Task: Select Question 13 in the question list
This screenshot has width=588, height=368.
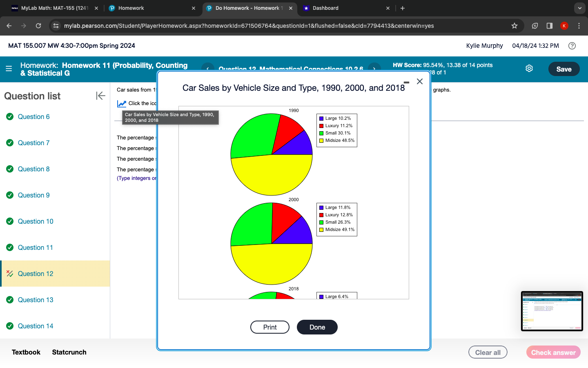Action: [36, 300]
